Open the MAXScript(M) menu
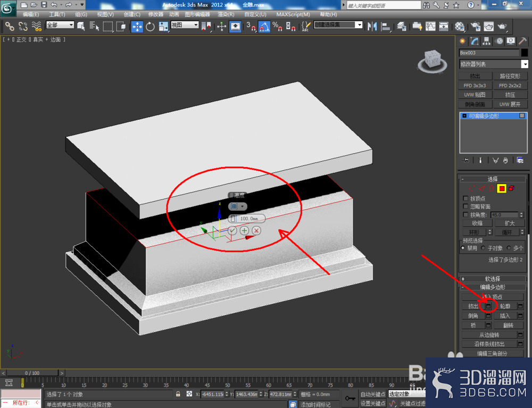Screen dimensions: 532x408 click(293, 14)
